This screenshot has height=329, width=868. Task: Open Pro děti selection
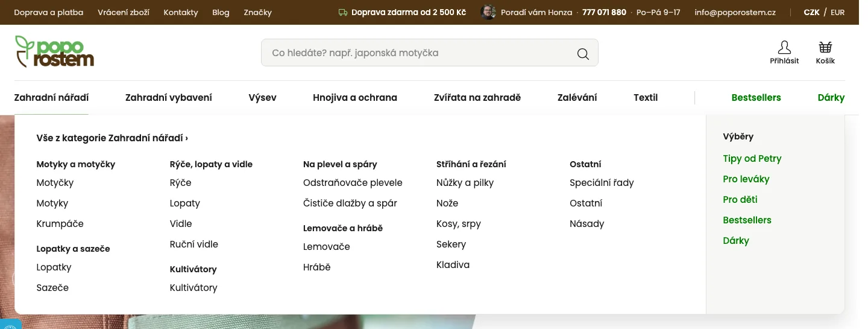pos(740,199)
